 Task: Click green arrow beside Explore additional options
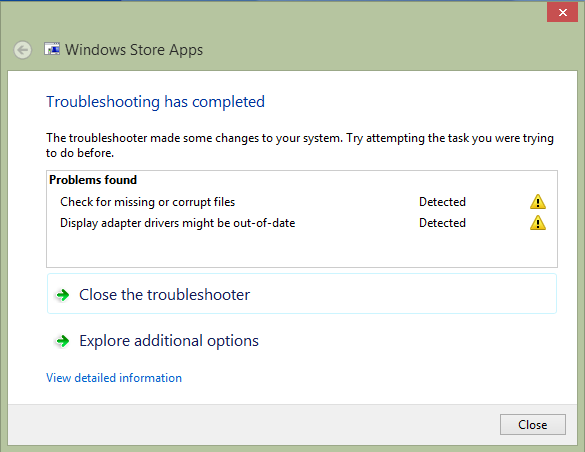[63, 341]
